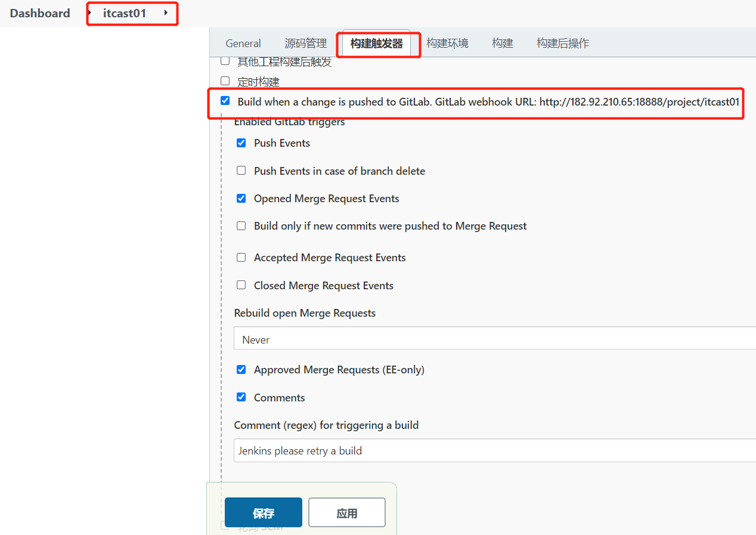Image resolution: width=756 pixels, height=535 pixels.
Task: Click the Comment (regex) for triggering label
Action: point(326,425)
